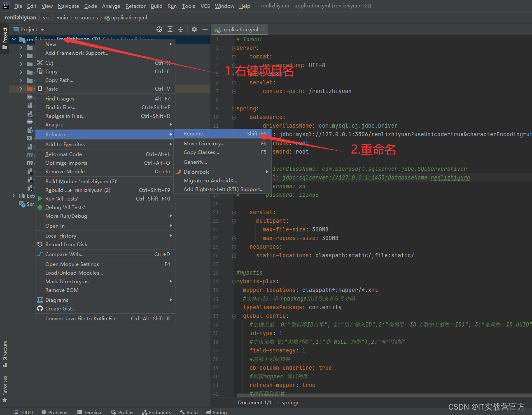The width and height of the screenshot is (532, 415).
Task: Select Replace in Files...
Action: pos(105,116)
